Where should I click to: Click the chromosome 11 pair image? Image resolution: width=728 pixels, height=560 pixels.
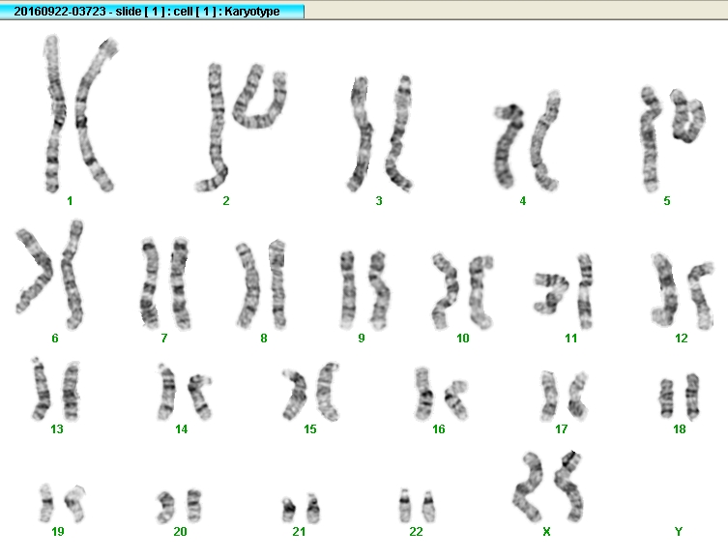click(x=564, y=291)
